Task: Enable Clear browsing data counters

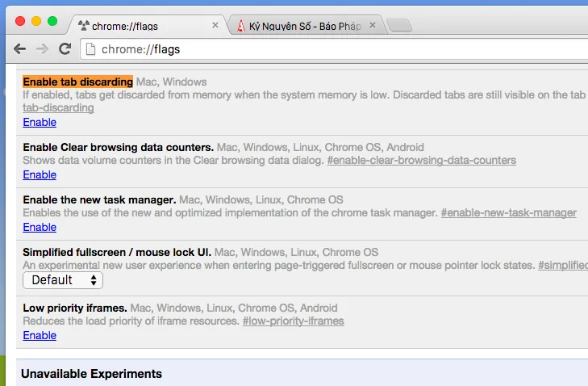Action: coord(40,175)
